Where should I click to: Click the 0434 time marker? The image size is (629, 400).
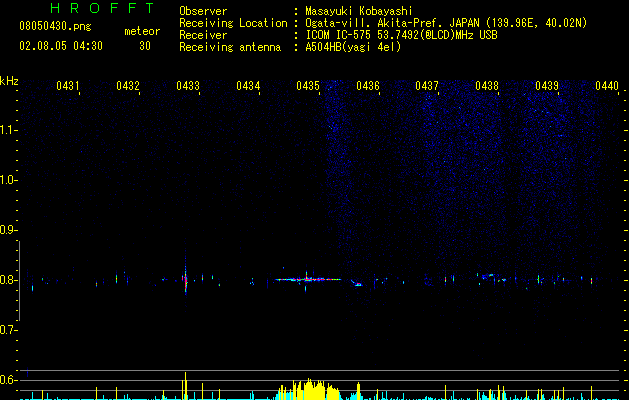point(248,85)
